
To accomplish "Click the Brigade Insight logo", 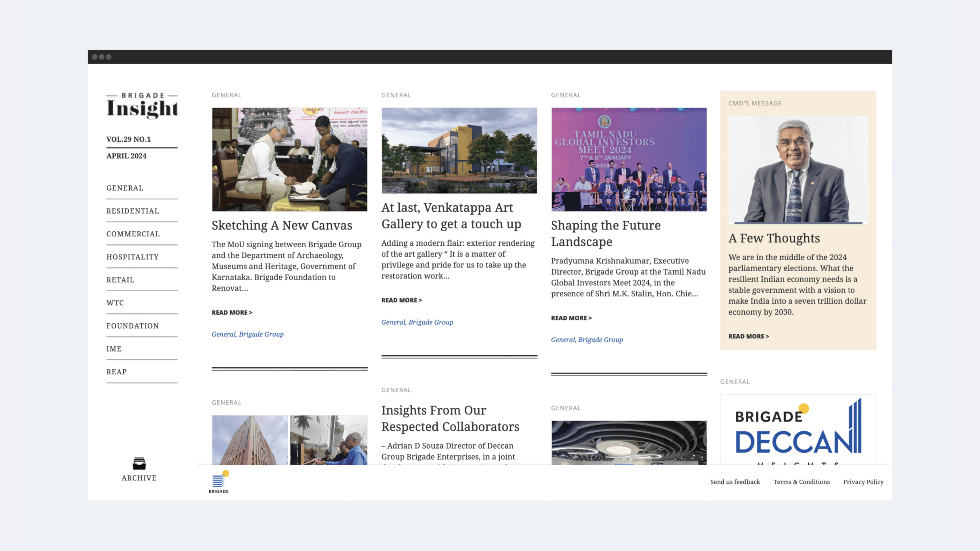I will pos(142,106).
